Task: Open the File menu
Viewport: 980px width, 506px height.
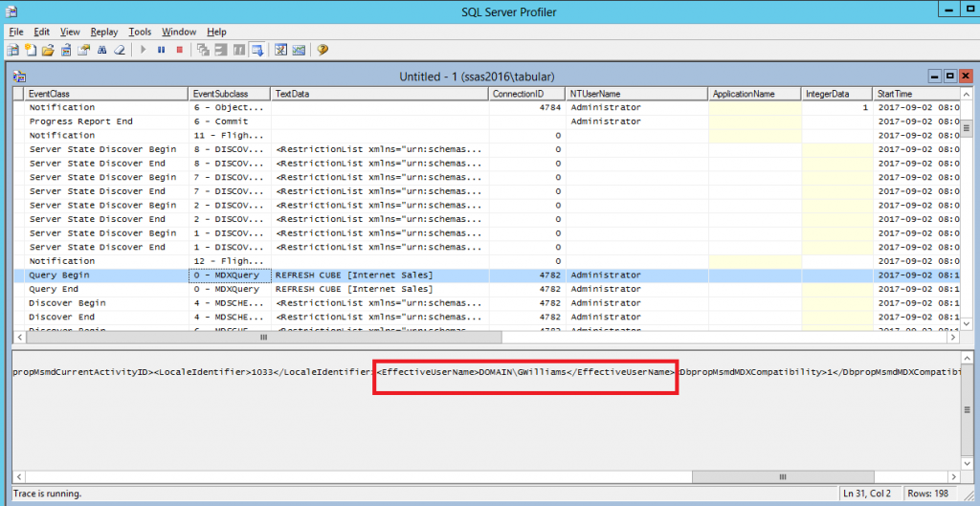Action: coord(16,32)
